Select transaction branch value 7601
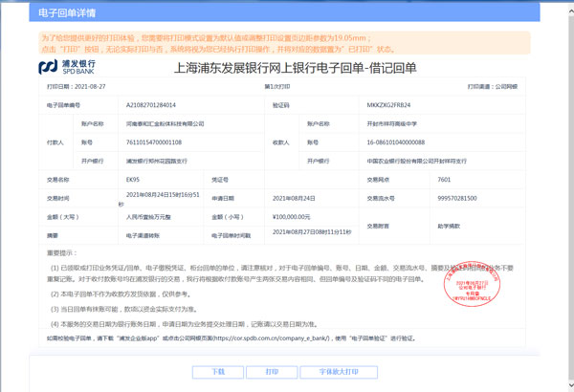574x392 pixels. tap(444, 180)
